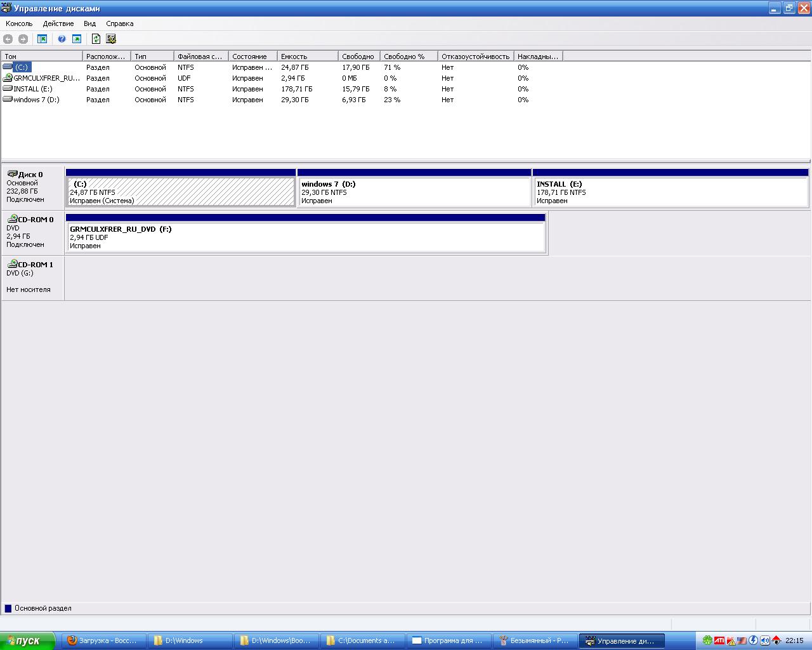The image size is (812, 650).
Task: Open the Действие menu
Action: point(58,23)
